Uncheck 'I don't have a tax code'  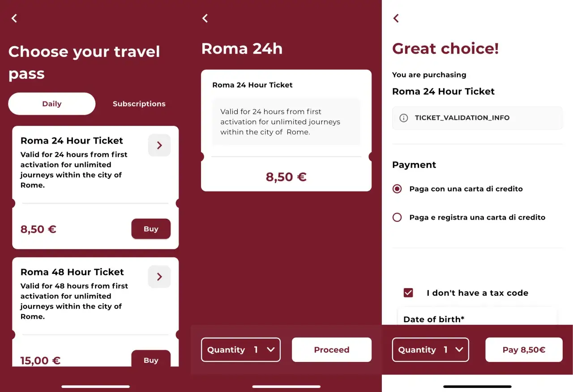coord(408,293)
